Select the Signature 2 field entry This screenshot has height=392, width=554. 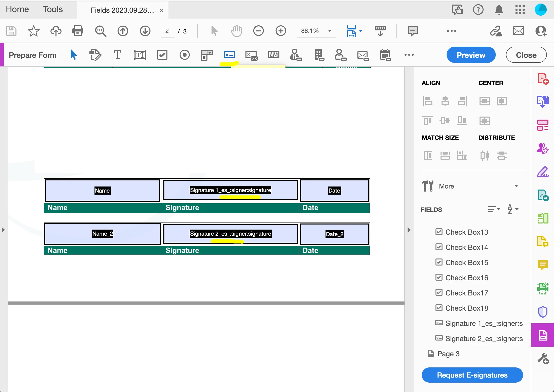click(484, 339)
